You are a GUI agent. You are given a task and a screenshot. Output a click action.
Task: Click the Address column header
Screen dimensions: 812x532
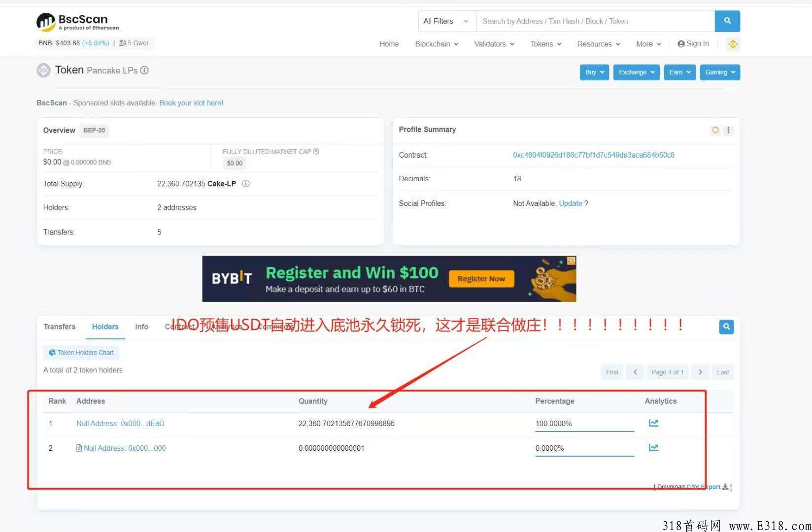(x=91, y=401)
